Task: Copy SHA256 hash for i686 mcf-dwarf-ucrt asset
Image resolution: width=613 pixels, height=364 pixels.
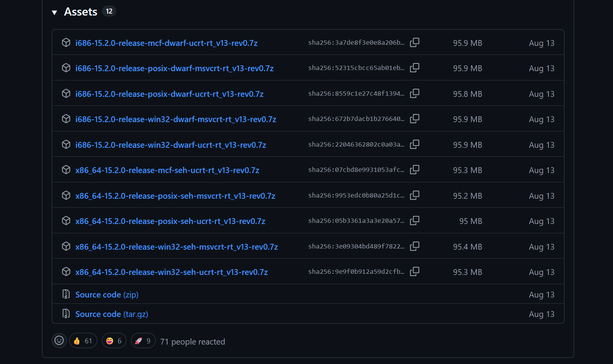Action: [415, 42]
